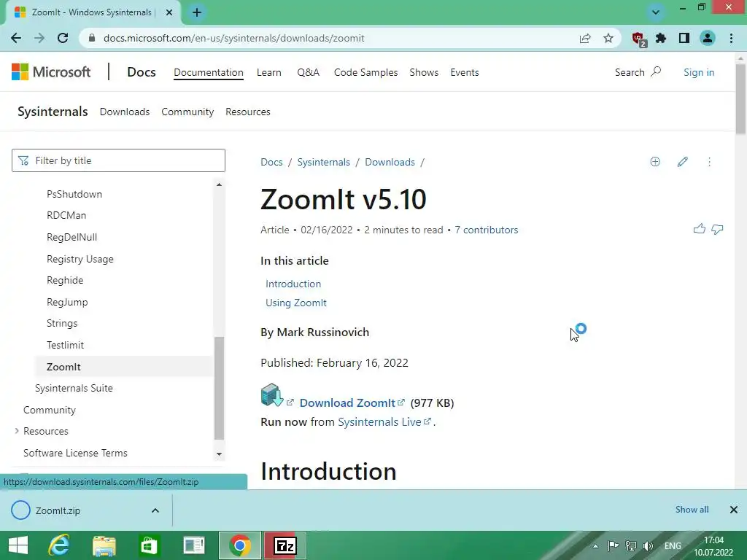The height and width of the screenshot is (560, 747).
Task: Give the article a thumbs down
Action: click(x=717, y=230)
